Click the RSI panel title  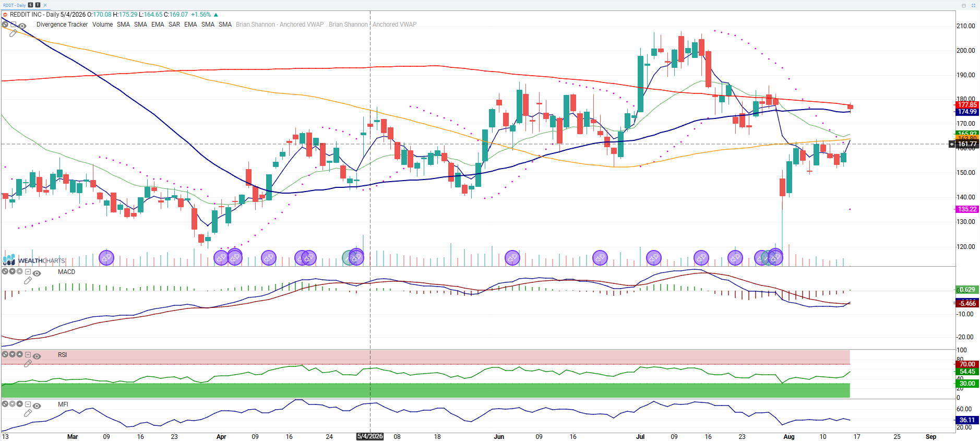click(x=62, y=355)
